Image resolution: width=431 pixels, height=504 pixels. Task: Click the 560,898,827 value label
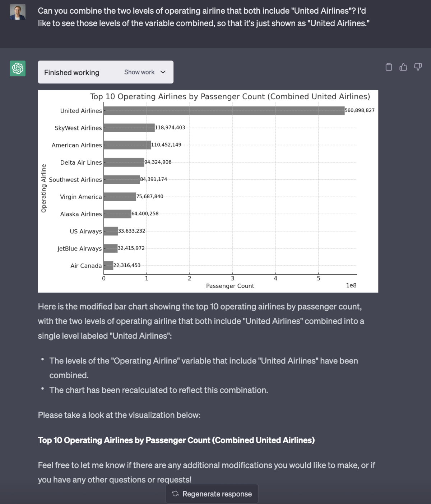coord(359,110)
